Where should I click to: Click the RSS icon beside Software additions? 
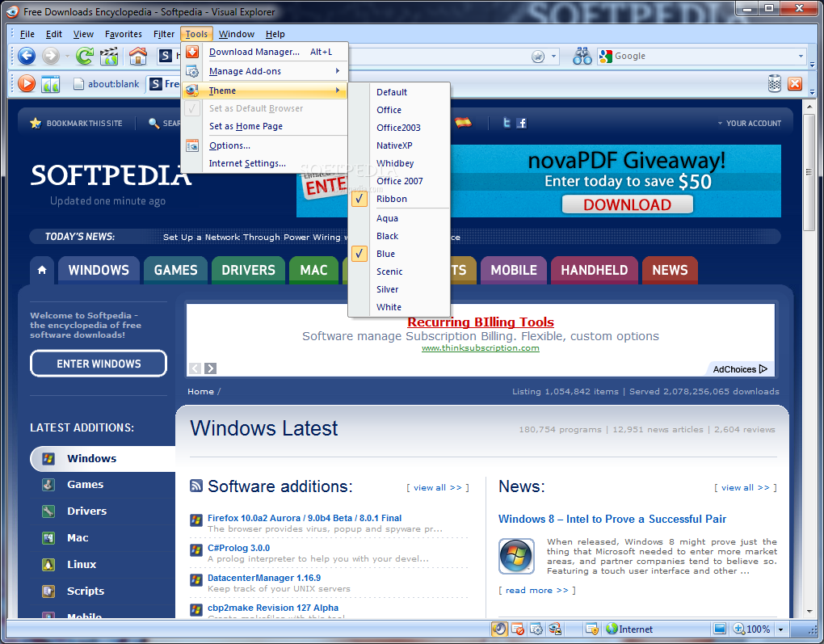[196, 486]
